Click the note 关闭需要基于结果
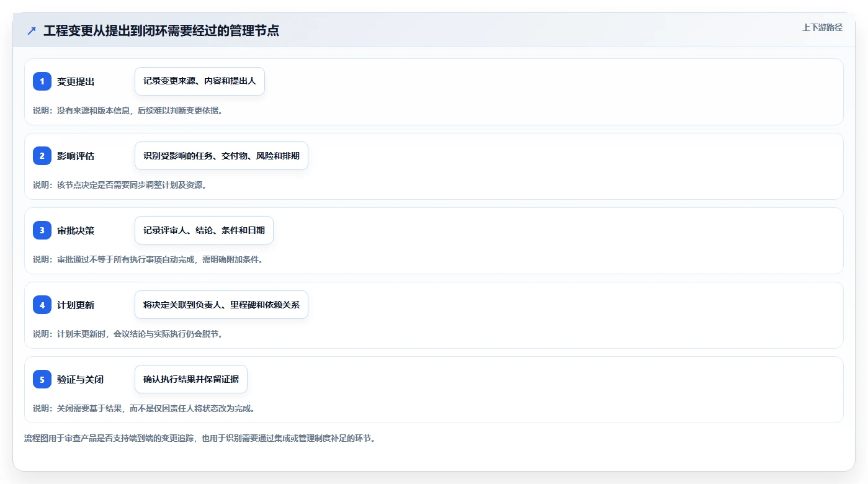The height and width of the screenshot is (484, 868). point(89,408)
